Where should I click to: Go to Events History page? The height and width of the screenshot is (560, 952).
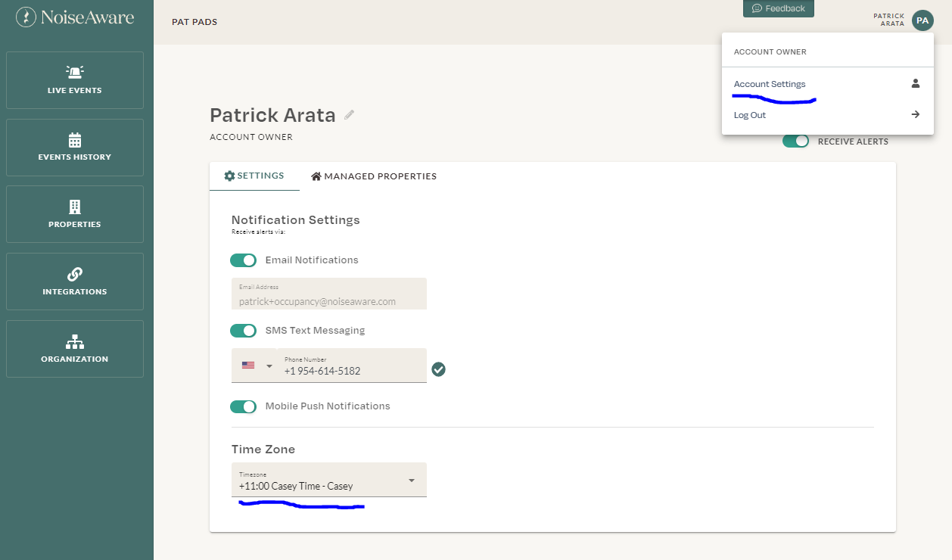(x=75, y=147)
